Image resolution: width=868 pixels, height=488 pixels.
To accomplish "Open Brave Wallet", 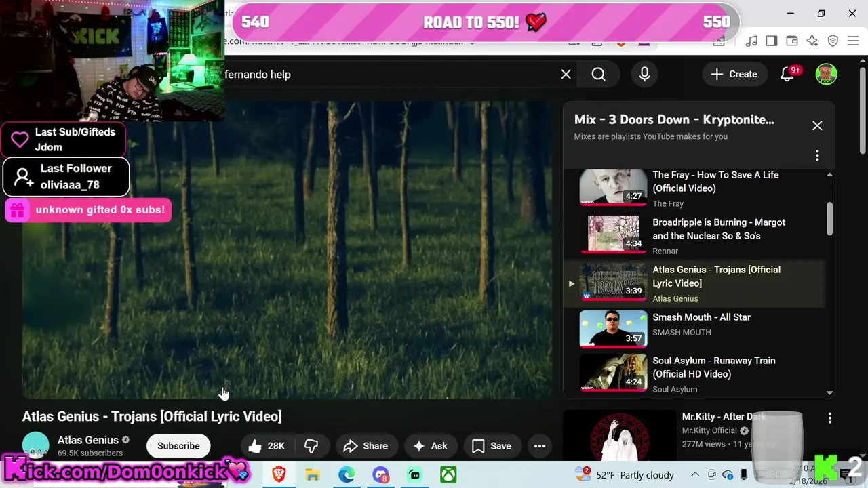I will tap(792, 41).
